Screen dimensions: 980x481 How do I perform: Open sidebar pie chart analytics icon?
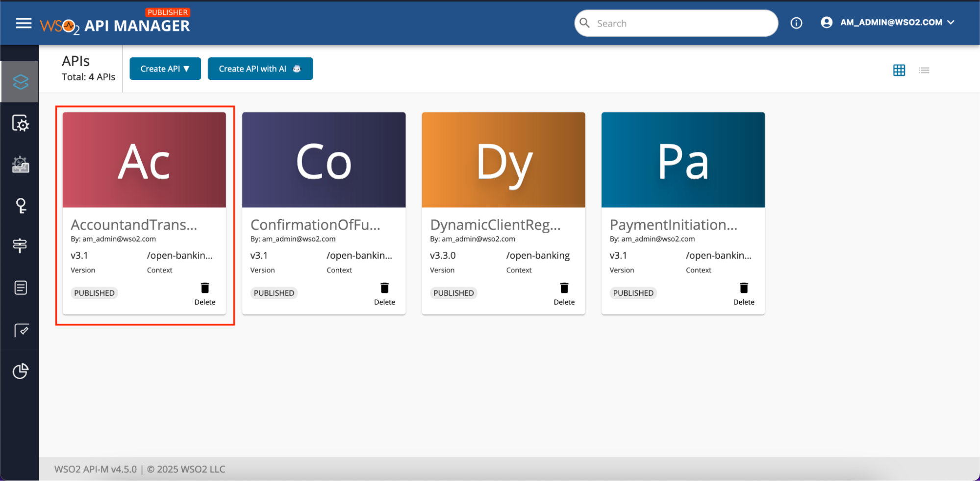pos(20,371)
